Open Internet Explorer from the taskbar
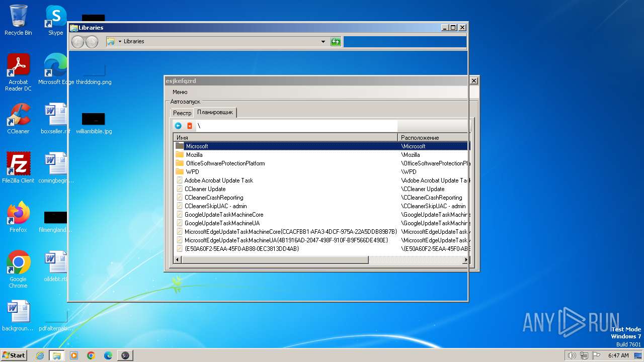Viewport: 644px width, 362px height. coord(40,355)
